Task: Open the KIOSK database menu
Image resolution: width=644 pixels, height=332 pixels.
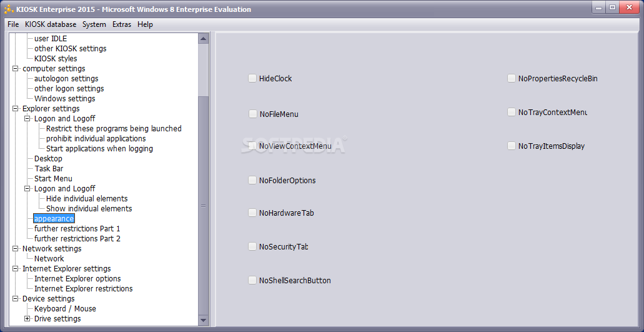Action: point(51,24)
